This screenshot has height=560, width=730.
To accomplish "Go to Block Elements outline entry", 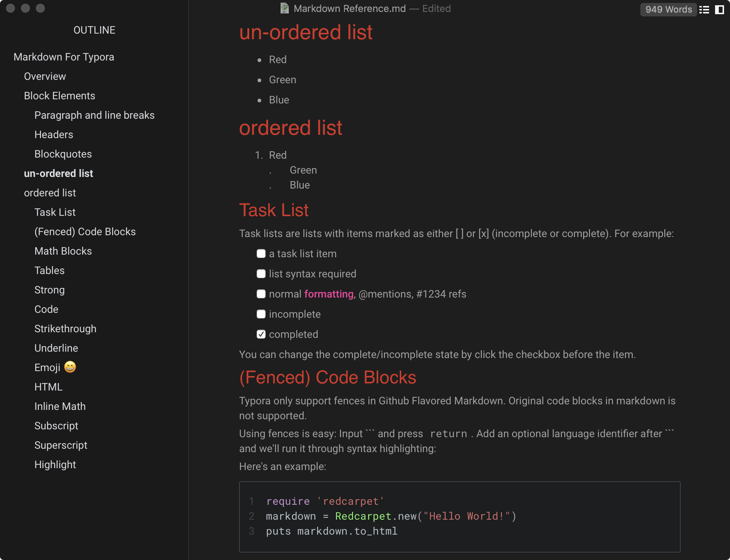I will pos(59,96).
